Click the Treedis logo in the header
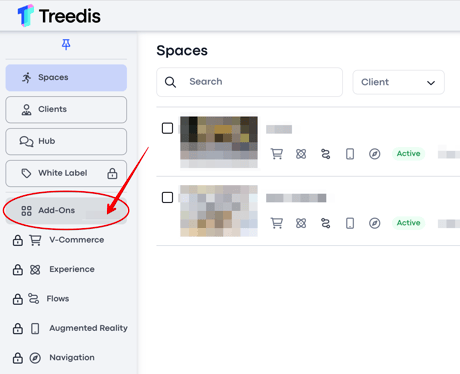 [59, 16]
